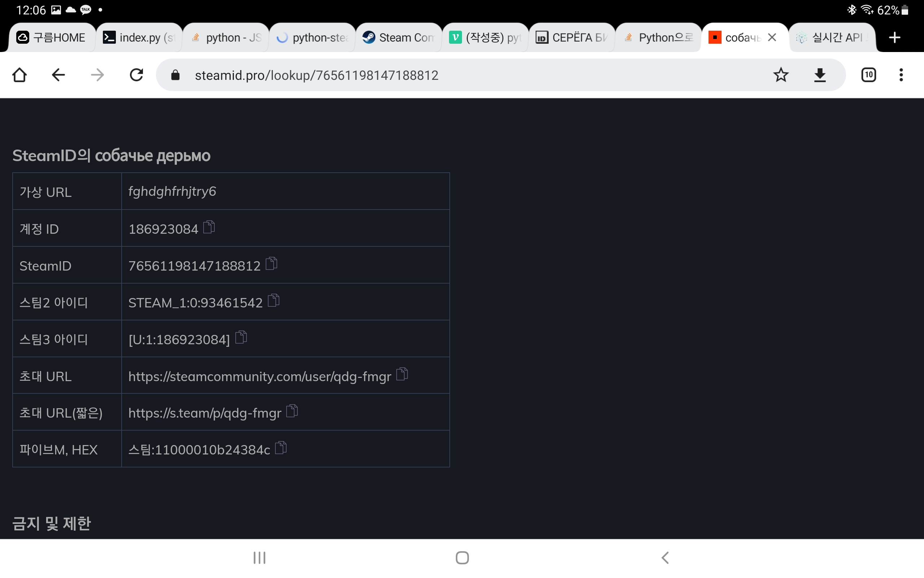
Task: Open a new browser tab
Action: (x=895, y=38)
